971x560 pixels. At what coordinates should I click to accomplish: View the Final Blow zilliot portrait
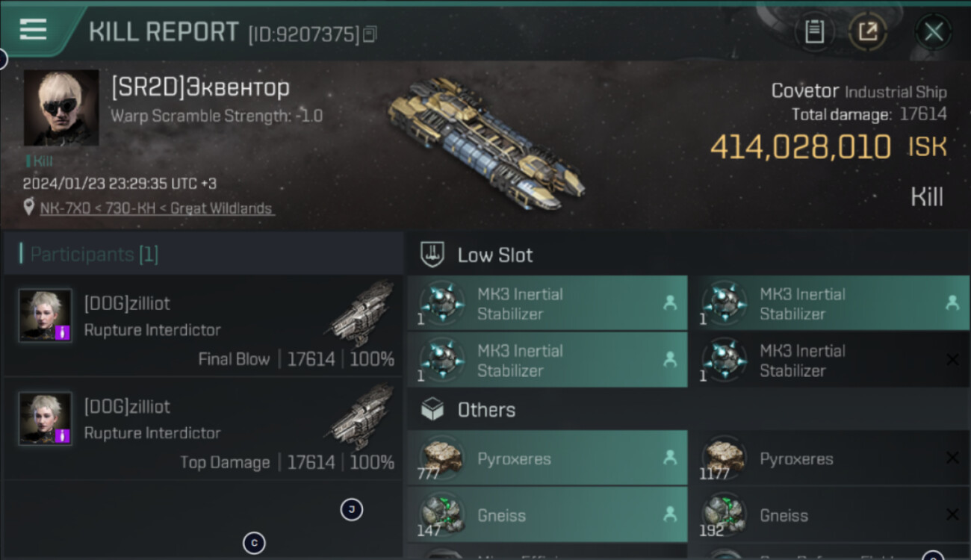point(46,316)
